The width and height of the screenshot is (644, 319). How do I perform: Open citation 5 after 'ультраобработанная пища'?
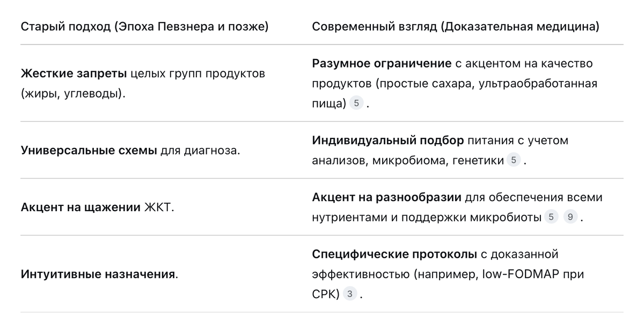[356, 103]
